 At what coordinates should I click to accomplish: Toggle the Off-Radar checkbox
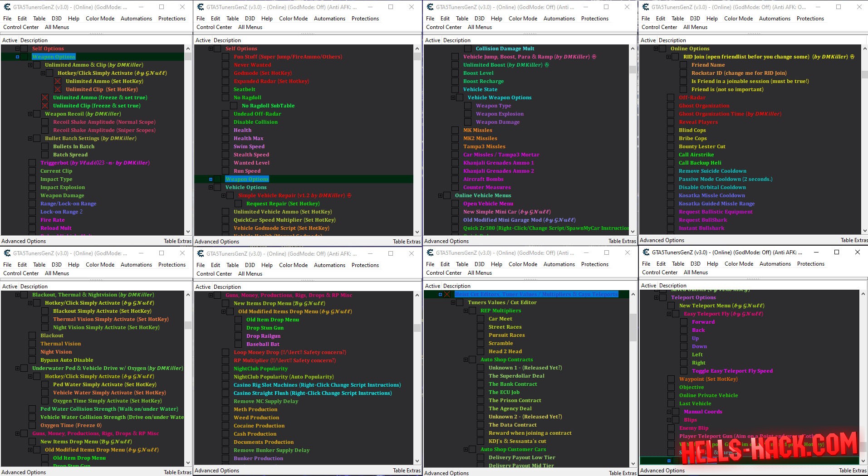(x=671, y=97)
